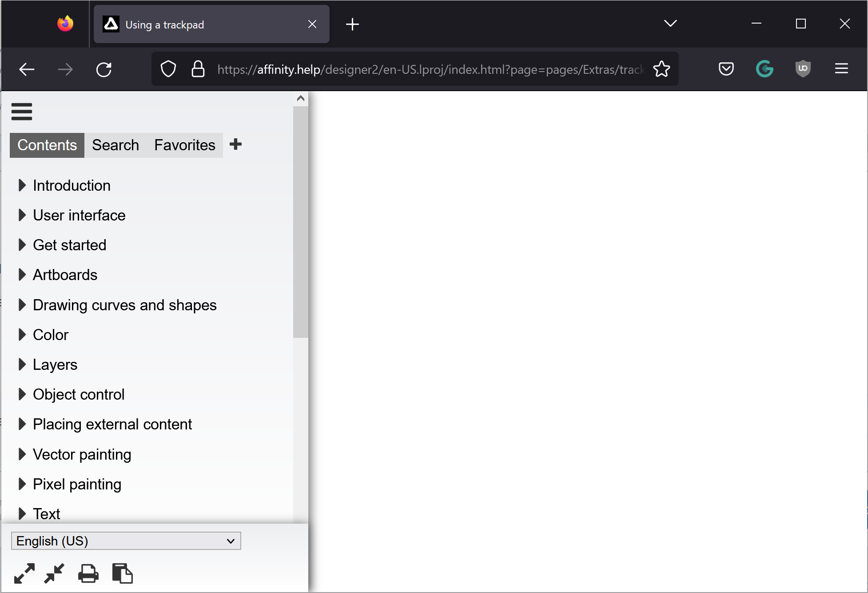Viewport: 868px width, 593px height.
Task: Click the hamburger sidebar menu icon
Action: click(x=21, y=112)
